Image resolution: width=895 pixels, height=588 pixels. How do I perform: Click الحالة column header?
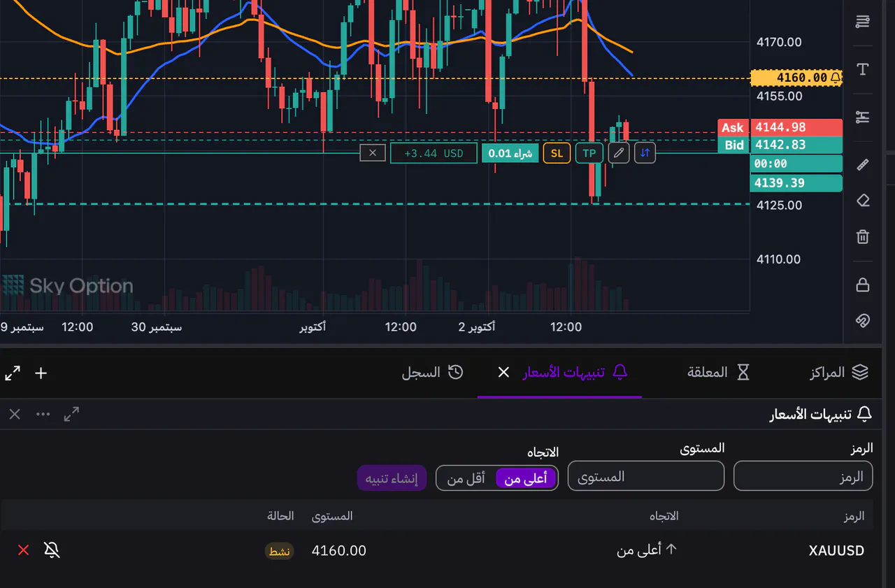(280, 516)
